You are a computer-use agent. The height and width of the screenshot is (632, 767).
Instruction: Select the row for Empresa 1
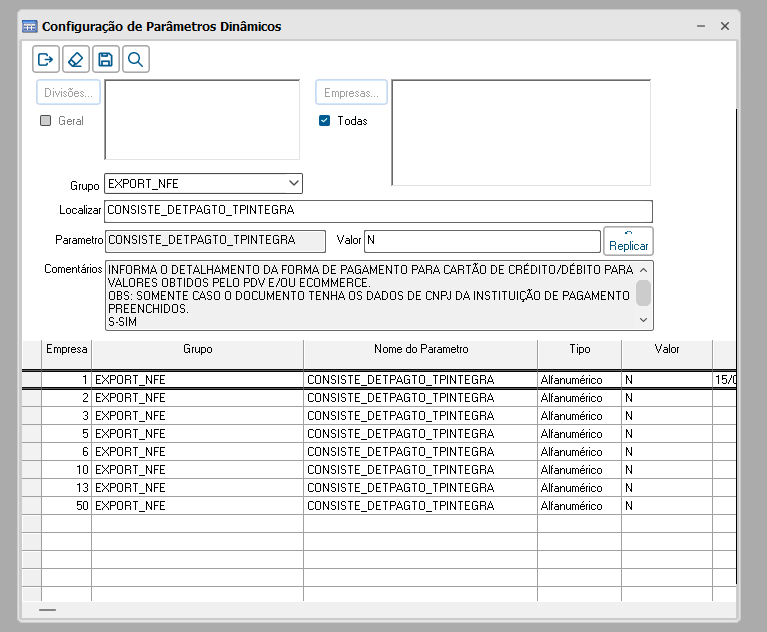point(379,380)
